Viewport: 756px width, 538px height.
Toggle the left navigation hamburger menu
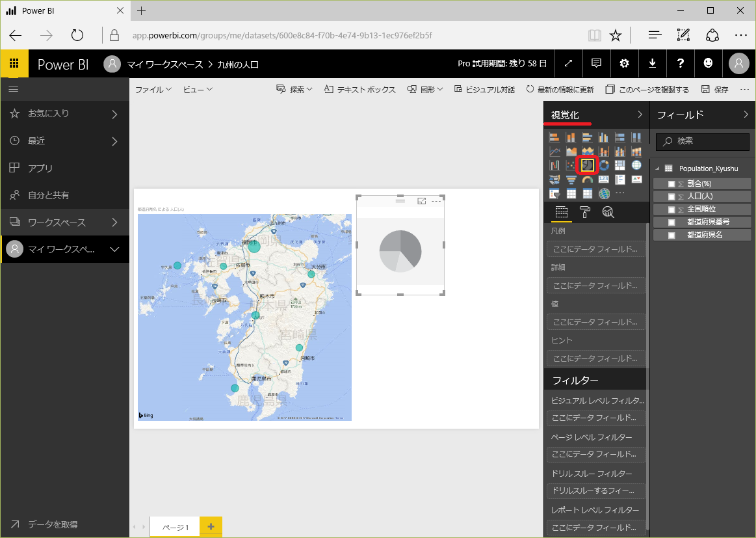click(14, 89)
